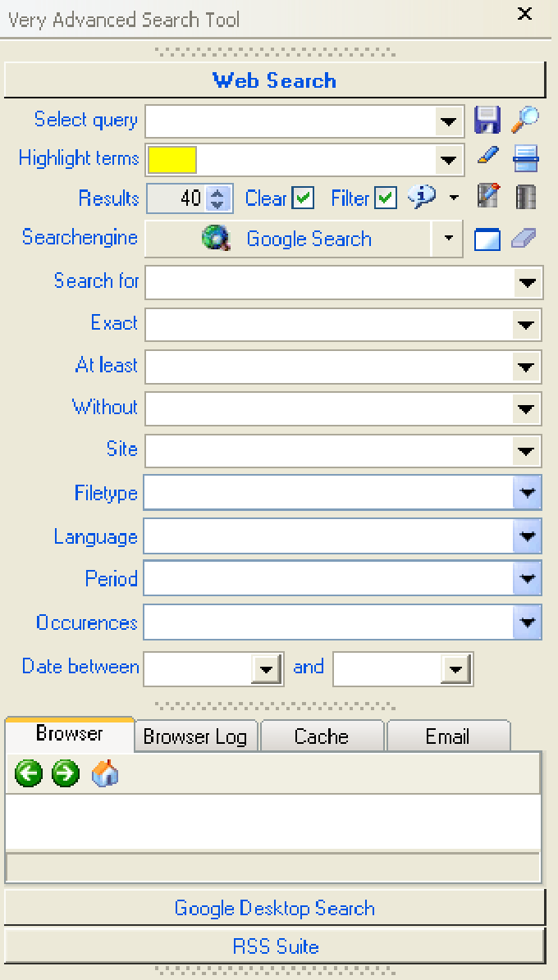Image resolution: width=558 pixels, height=980 pixels.
Task: Click the dark column panel icon in Results row
Action: tap(525, 198)
